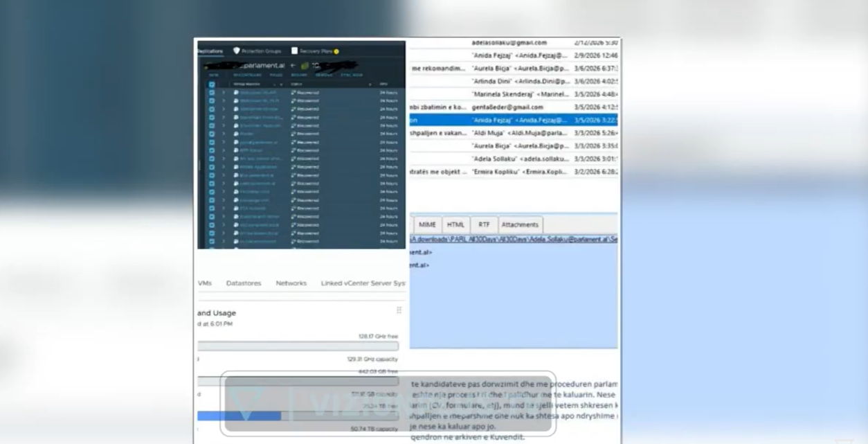The width and height of the screenshot is (868, 444).
Task: Select the HTML view tab
Action: click(x=455, y=224)
